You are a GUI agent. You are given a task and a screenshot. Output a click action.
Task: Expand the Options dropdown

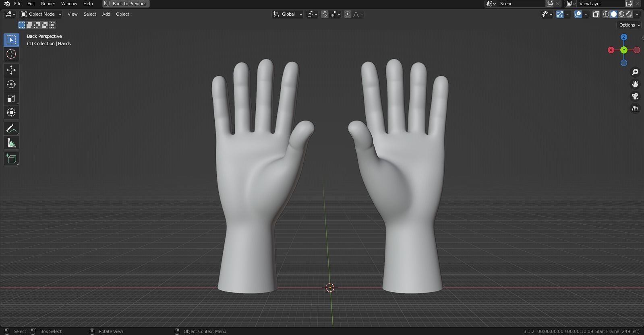click(629, 25)
